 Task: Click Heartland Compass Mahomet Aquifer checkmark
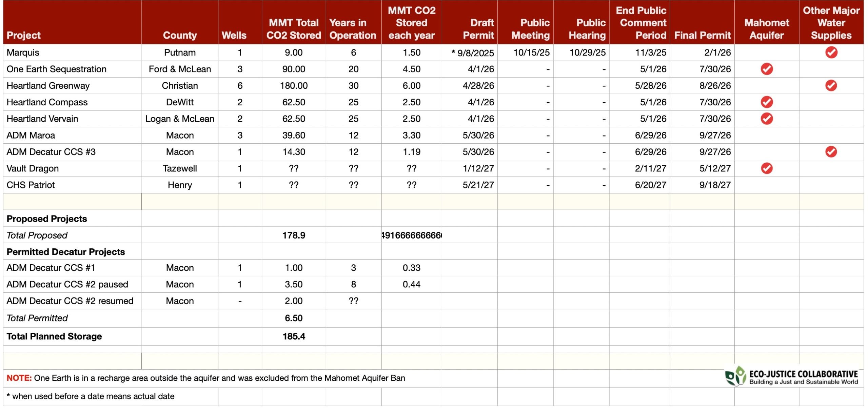tap(767, 102)
